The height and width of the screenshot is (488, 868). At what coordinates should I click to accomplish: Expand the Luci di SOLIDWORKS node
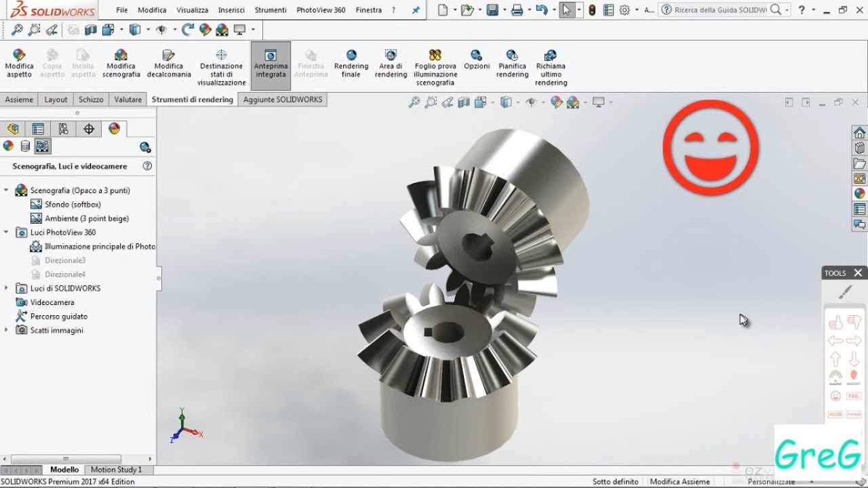tap(6, 288)
